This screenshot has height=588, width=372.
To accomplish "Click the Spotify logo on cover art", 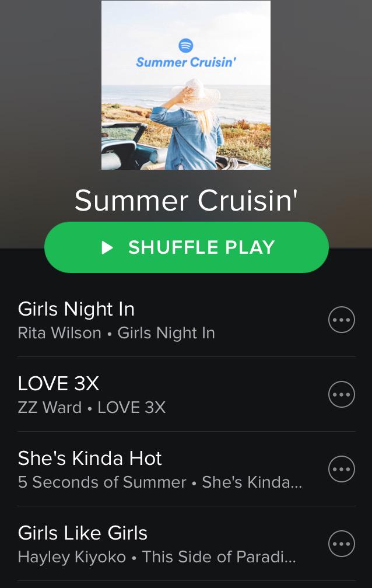I will (185, 45).
